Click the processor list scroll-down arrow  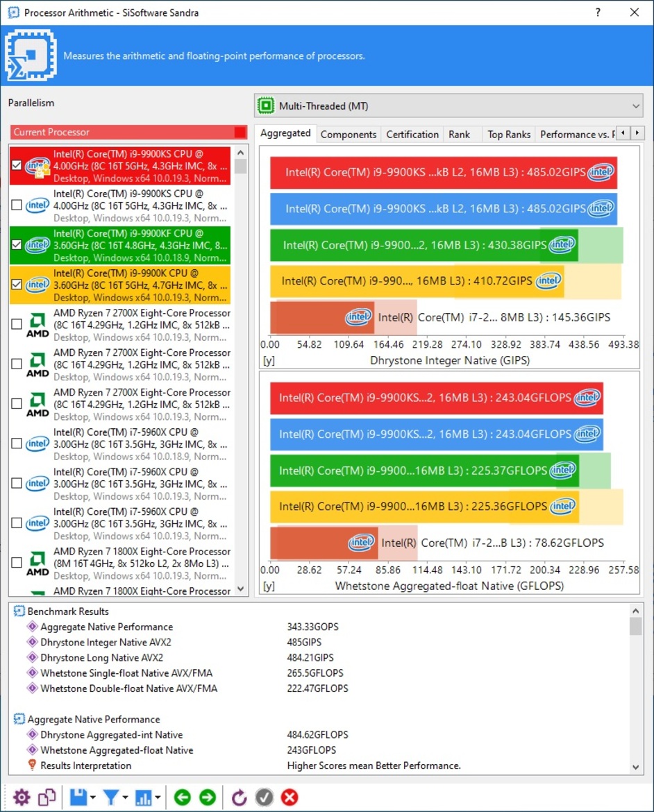(240, 589)
